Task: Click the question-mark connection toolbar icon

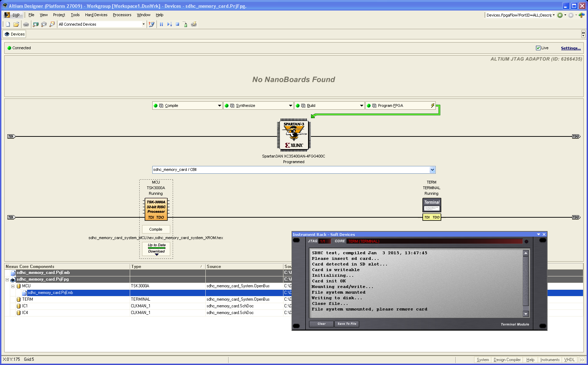Action: (152, 24)
